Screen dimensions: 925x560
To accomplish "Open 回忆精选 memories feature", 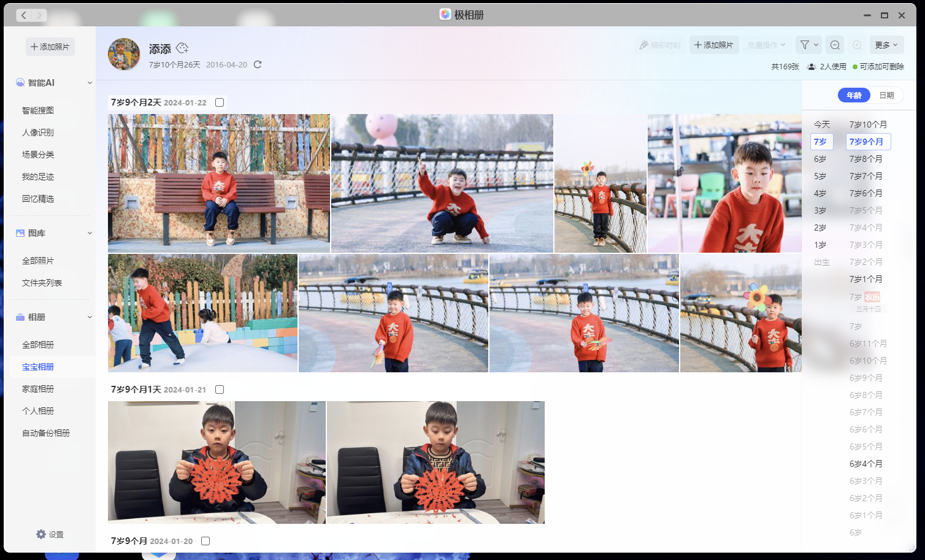I will pos(39,198).
